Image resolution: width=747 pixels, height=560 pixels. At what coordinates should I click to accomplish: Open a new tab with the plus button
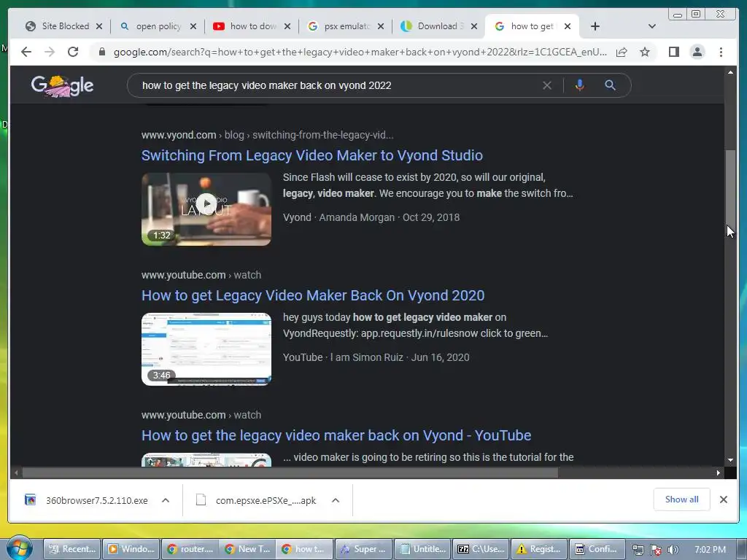(x=595, y=26)
